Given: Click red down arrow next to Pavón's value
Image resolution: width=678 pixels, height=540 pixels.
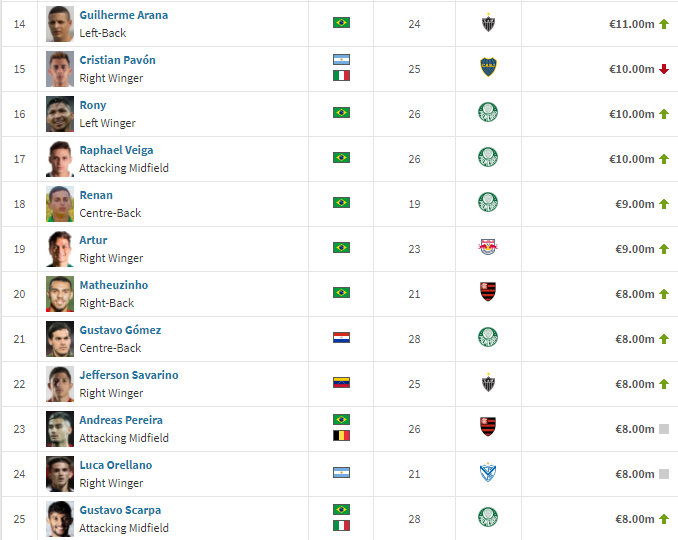Looking at the screenshot, I should (x=664, y=69).
